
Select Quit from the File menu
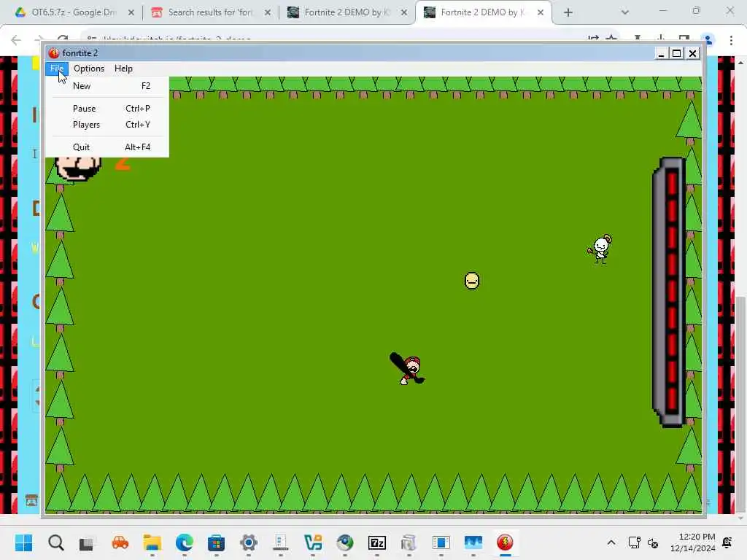point(107,147)
